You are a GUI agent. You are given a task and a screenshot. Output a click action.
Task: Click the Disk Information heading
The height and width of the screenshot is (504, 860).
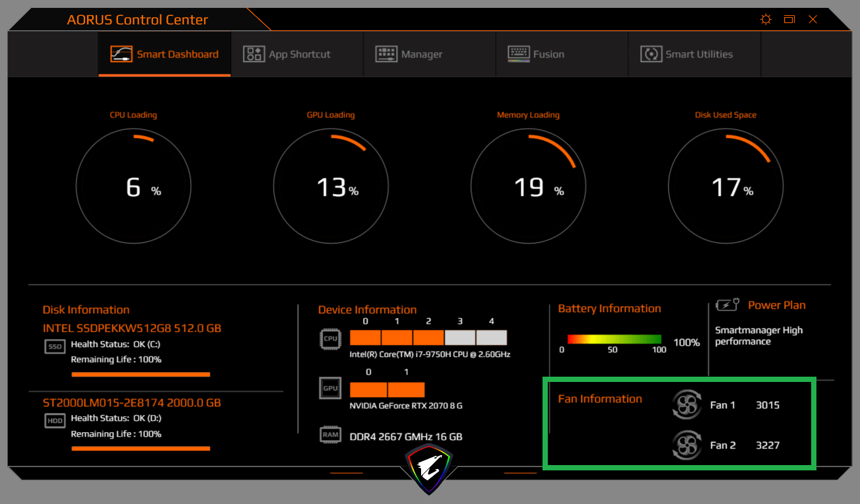coord(86,310)
